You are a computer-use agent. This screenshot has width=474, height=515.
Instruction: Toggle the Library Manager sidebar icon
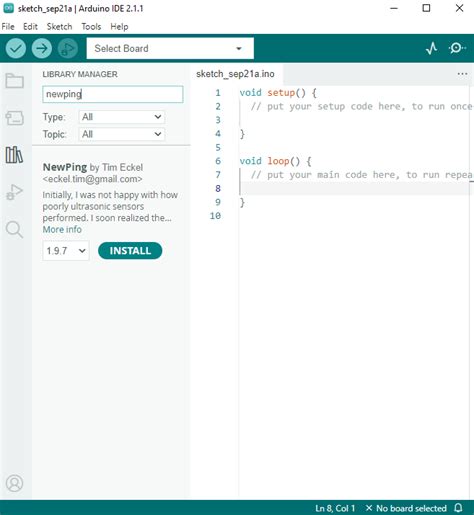(14, 155)
